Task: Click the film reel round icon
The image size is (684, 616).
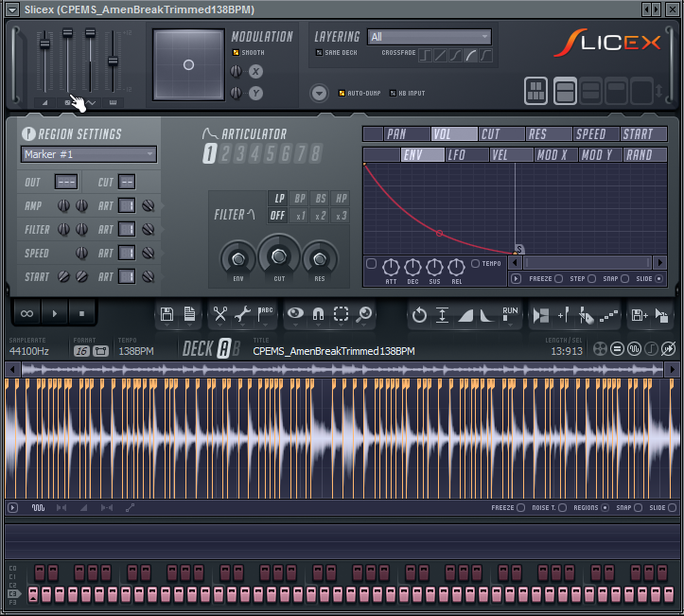Action: (x=600, y=349)
